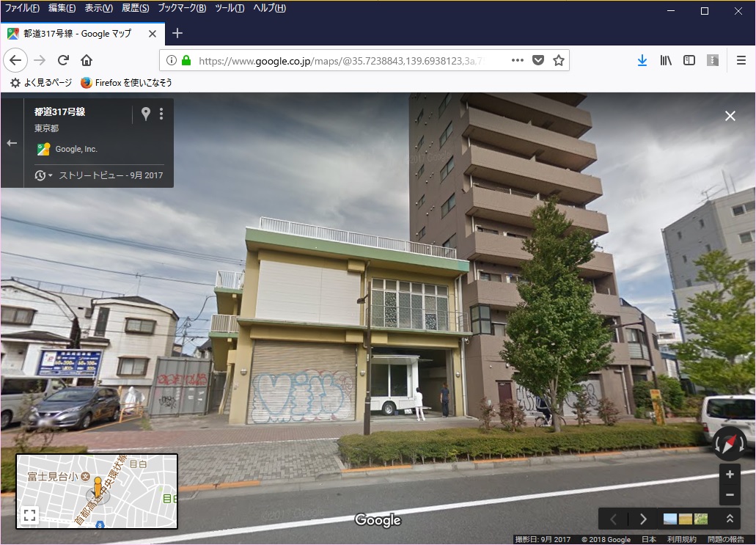Click the location pin icon in info panel
Image resolution: width=756 pixels, height=545 pixels.
(x=146, y=114)
